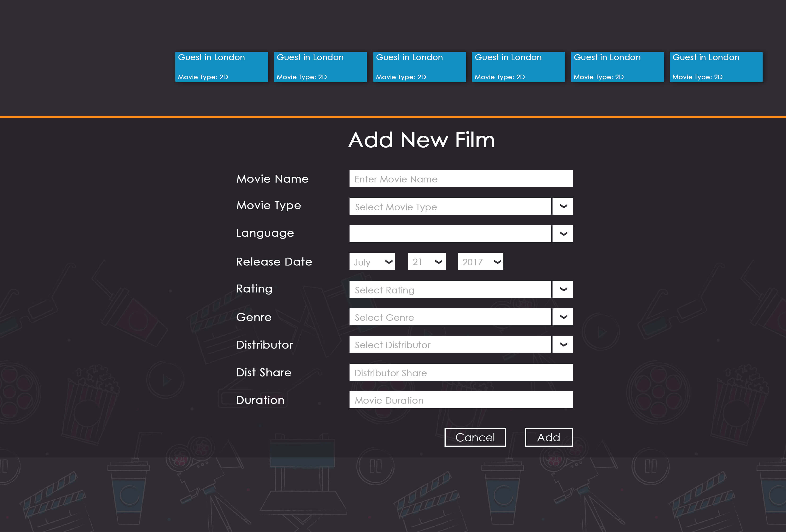Viewport: 786px width, 532px height.
Task: Click the Movie Name input field
Action: tap(461, 179)
